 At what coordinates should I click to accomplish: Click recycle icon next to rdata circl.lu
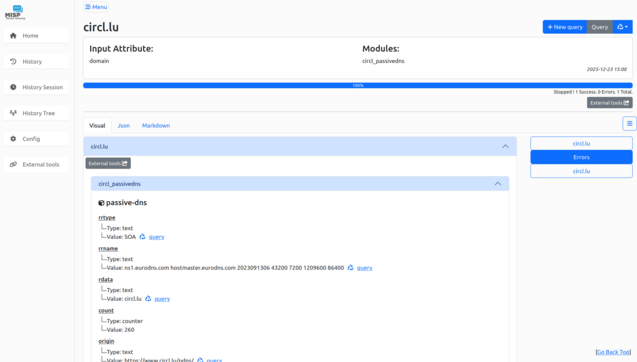(x=148, y=298)
